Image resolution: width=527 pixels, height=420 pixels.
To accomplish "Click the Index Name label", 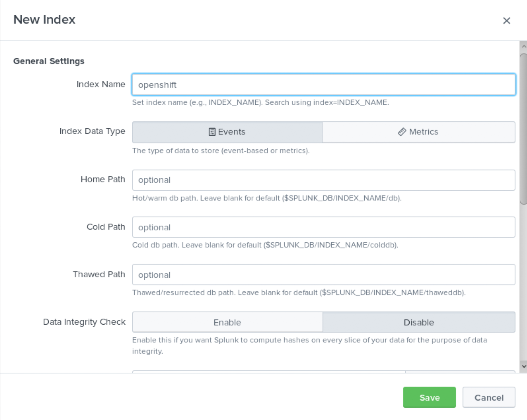I will pos(101,84).
